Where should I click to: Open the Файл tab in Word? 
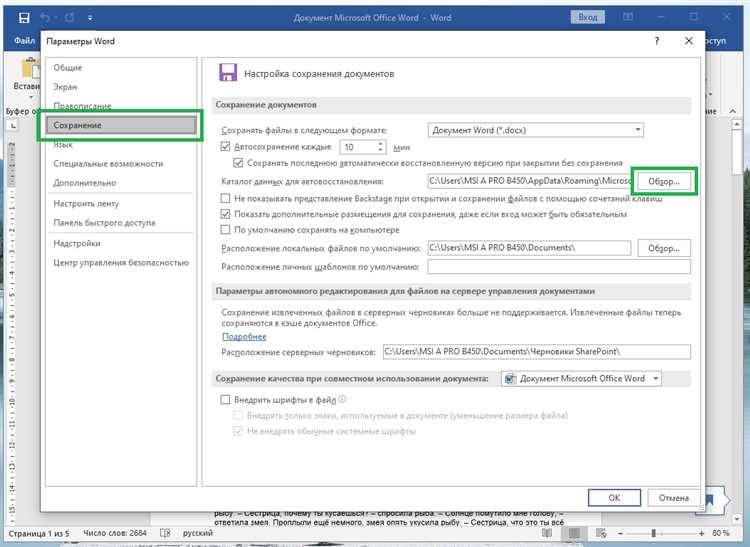23,41
